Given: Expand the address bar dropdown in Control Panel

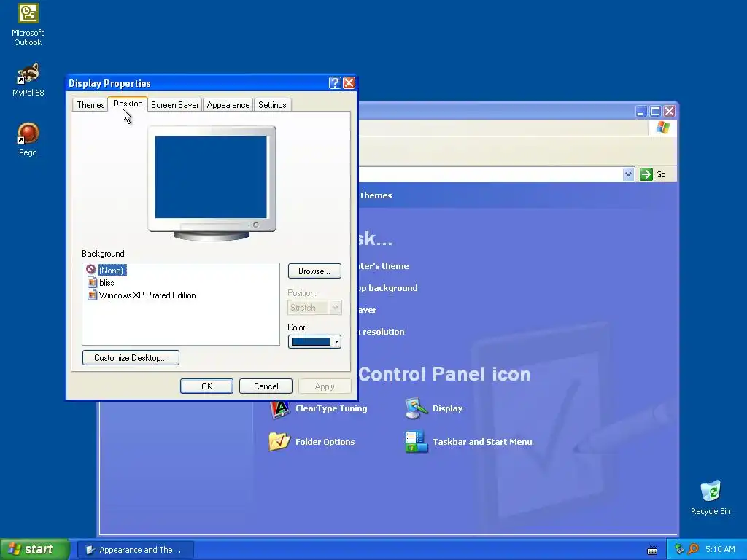Looking at the screenshot, I should (x=628, y=174).
